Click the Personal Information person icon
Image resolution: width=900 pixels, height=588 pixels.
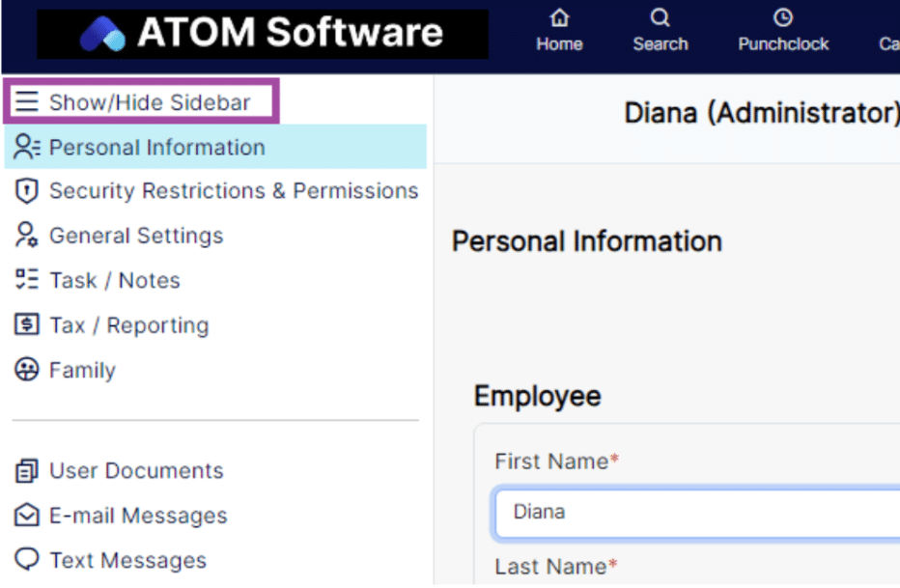(x=27, y=148)
